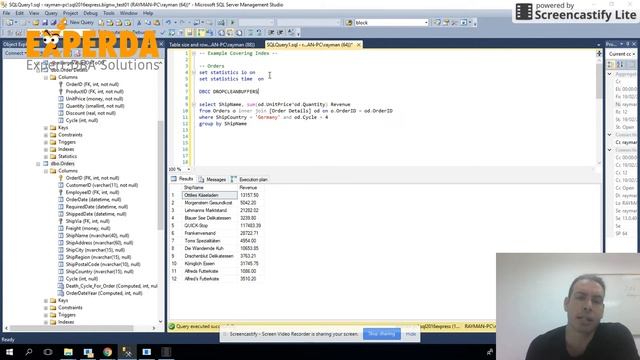This screenshot has height=360, width=640.
Task: Open the Edit menu
Action: click(x=19, y=13)
